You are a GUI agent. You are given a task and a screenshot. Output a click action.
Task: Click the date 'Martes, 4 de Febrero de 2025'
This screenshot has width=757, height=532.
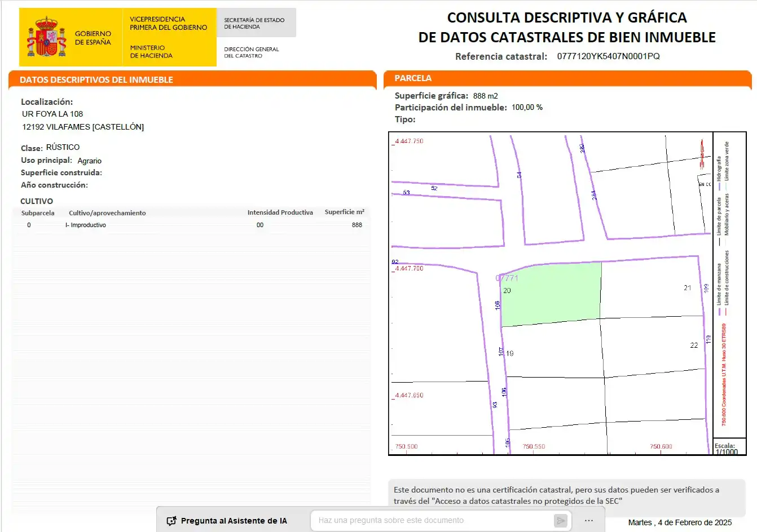(x=680, y=522)
